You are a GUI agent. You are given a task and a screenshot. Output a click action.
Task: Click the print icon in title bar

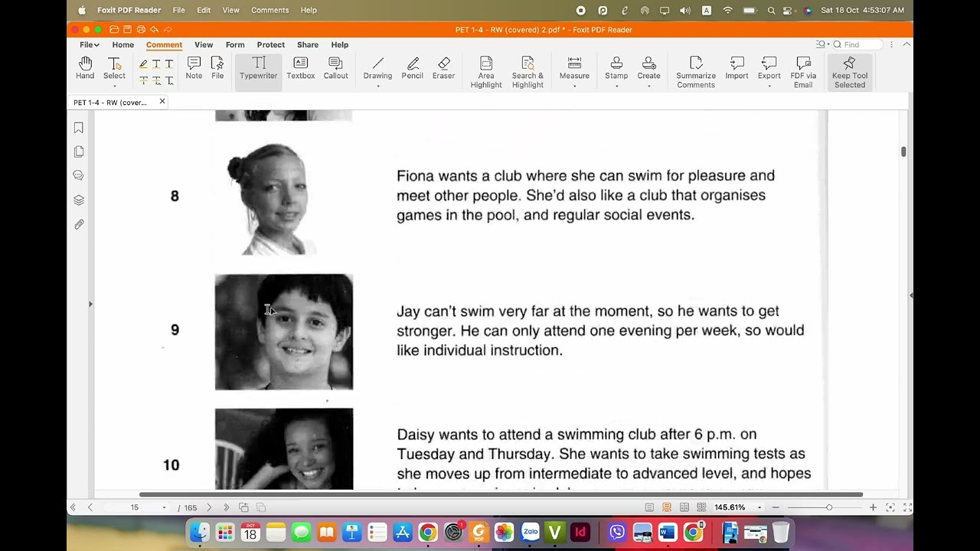(x=141, y=29)
